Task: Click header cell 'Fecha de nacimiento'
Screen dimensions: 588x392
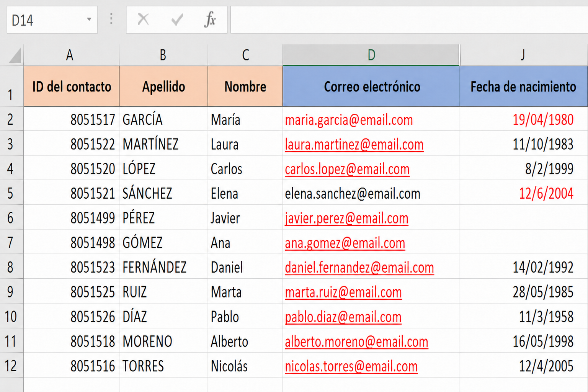Action: click(524, 87)
